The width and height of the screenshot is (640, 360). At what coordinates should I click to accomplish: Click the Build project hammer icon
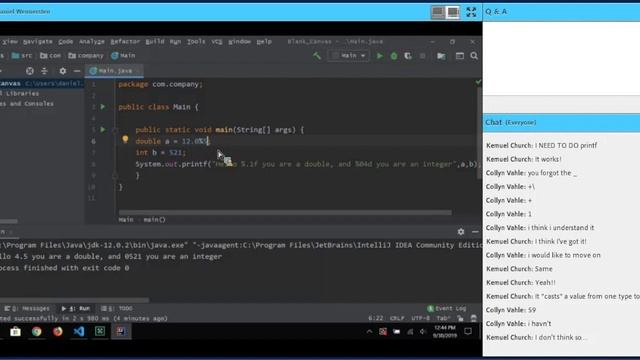pos(317,56)
